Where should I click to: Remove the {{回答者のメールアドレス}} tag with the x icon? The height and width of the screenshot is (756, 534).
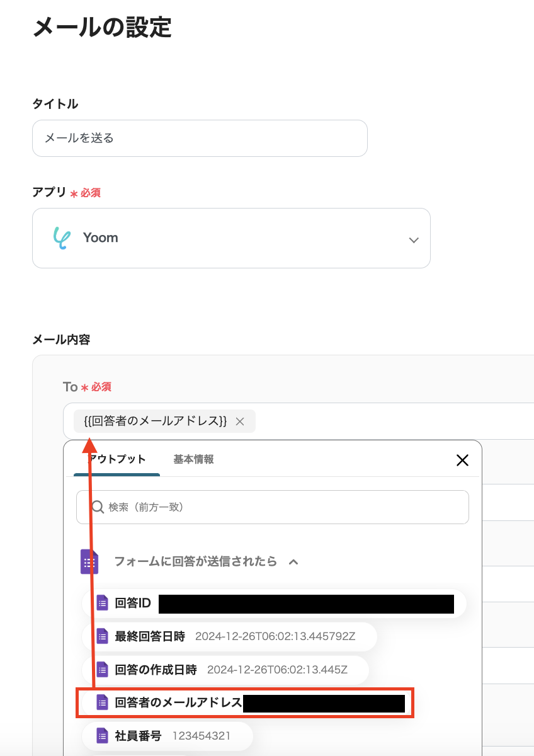[240, 421]
